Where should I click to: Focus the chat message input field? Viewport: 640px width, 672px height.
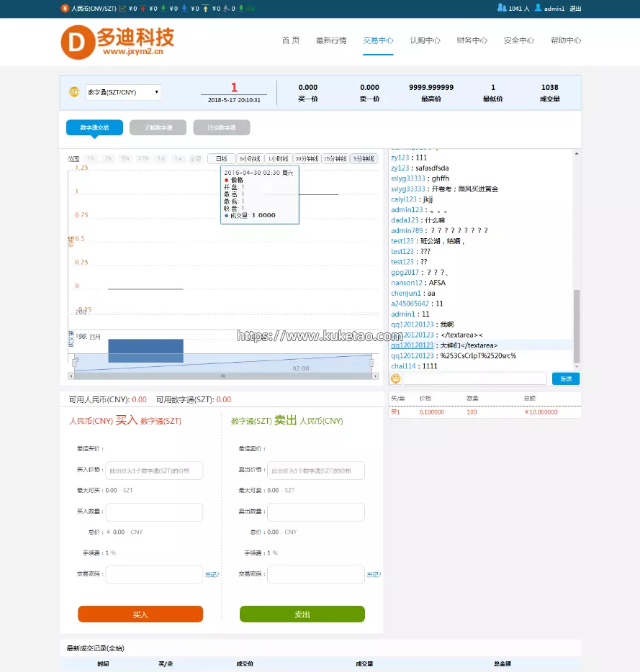[475, 378]
